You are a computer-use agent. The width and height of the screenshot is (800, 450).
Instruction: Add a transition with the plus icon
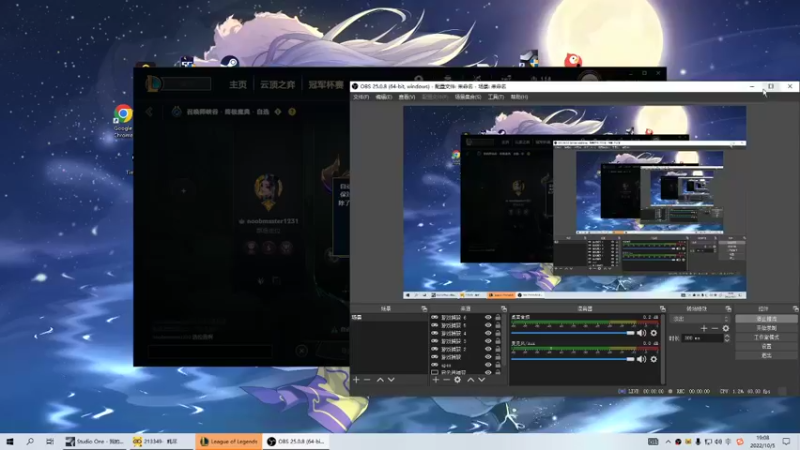point(704,329)
